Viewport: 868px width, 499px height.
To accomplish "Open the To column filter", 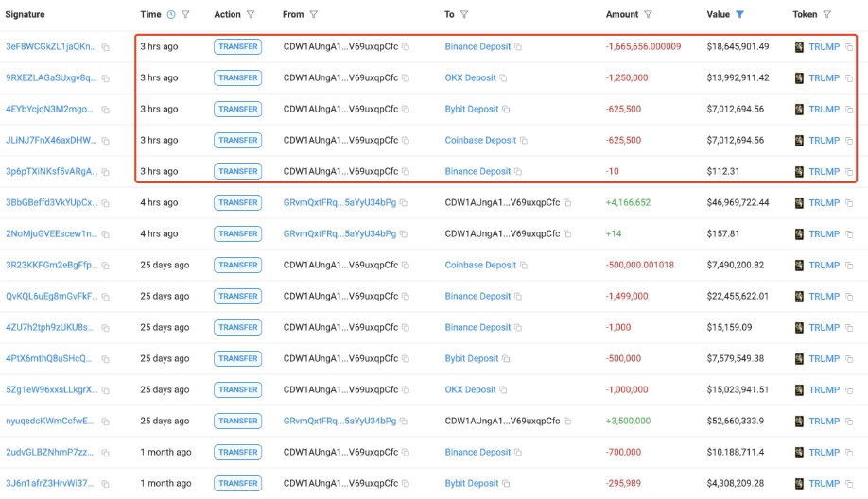I will pos(464,14).
